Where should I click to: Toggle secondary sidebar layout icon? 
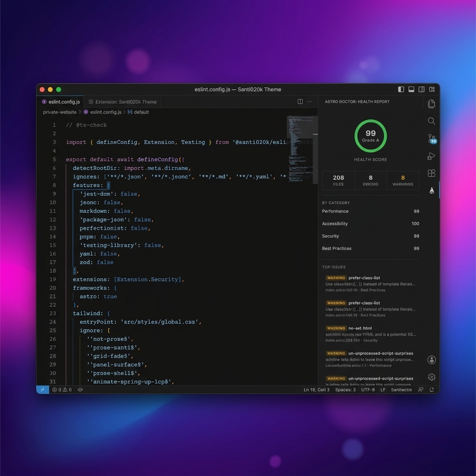(421, 89)
